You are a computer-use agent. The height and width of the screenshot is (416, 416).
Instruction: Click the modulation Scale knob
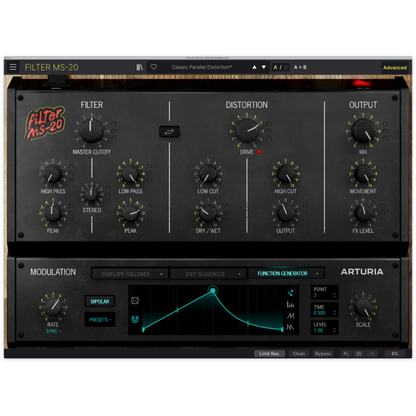(363, 307)
